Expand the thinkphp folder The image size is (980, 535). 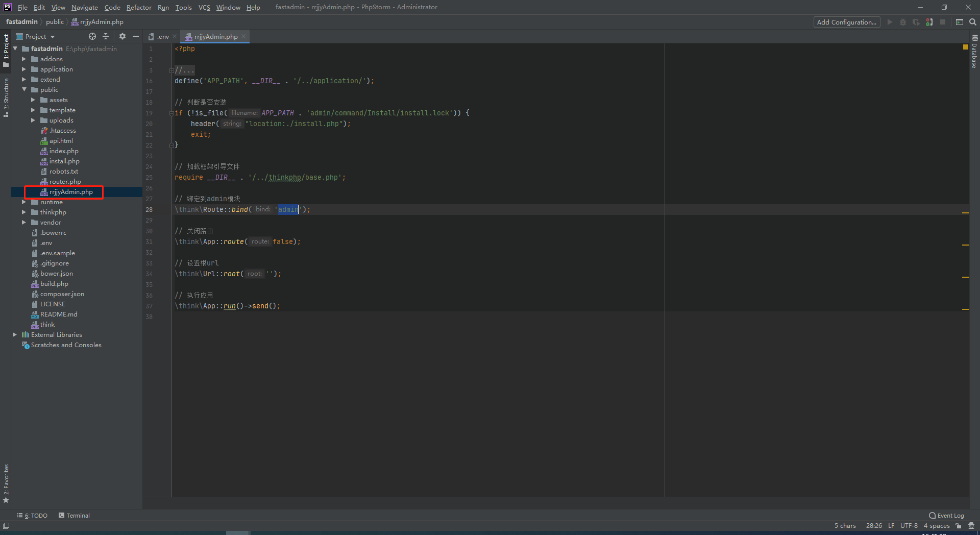[x=23, y=212]
